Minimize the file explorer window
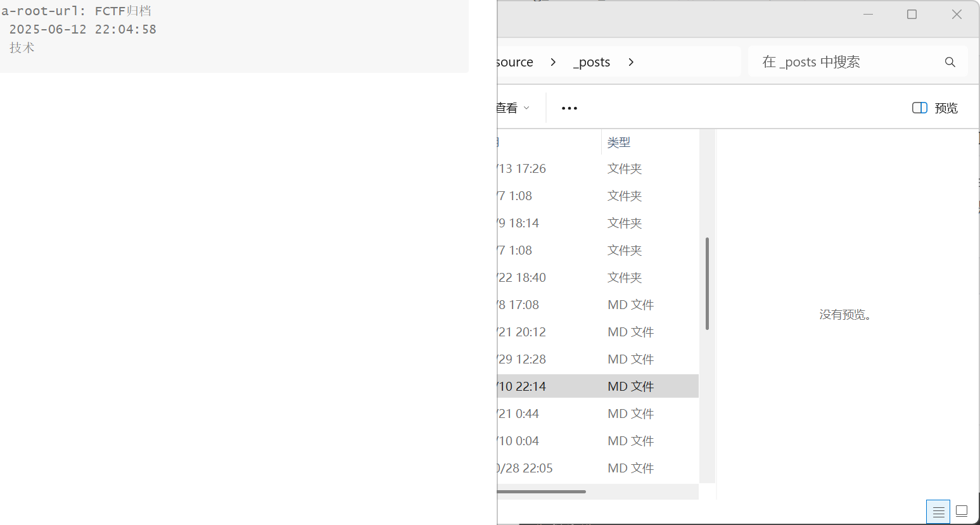The width and height of the screenshot is (980, 525). coord(868,15)
